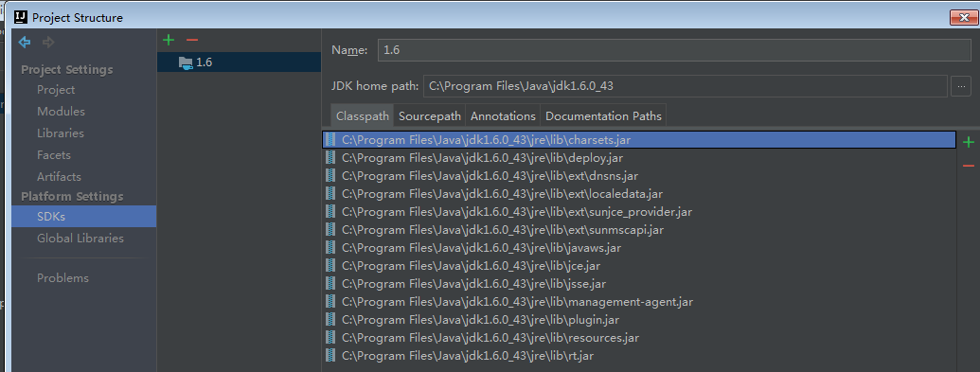Select the resources.jar classpath entry
Screen dimensions: 980x372
coord(639,338)
